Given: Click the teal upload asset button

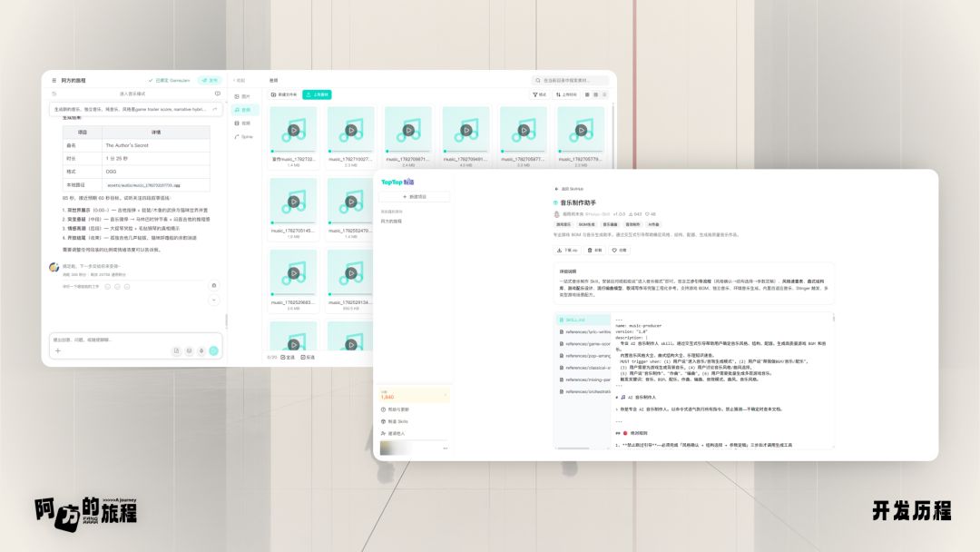Looking at the screenshot, I should pos(317,95).
